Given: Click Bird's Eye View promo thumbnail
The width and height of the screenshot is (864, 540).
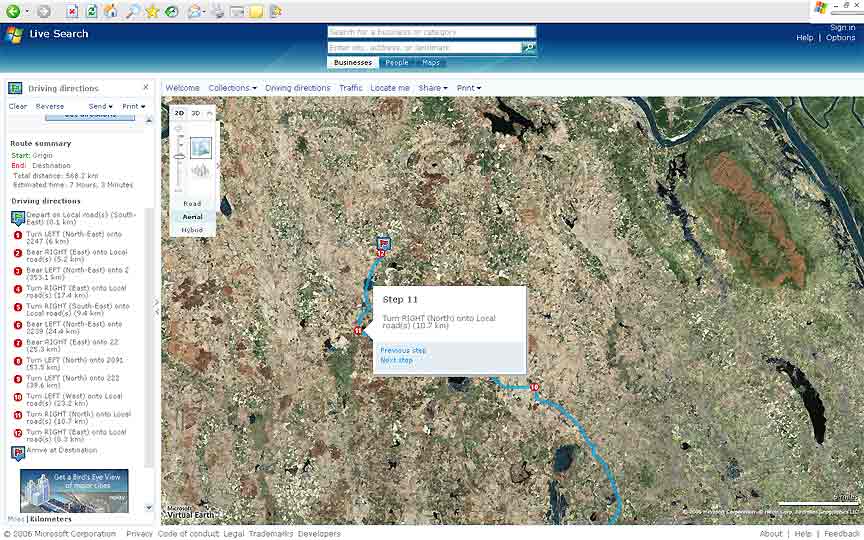Looking at the screenshot, I should (74, 490).
